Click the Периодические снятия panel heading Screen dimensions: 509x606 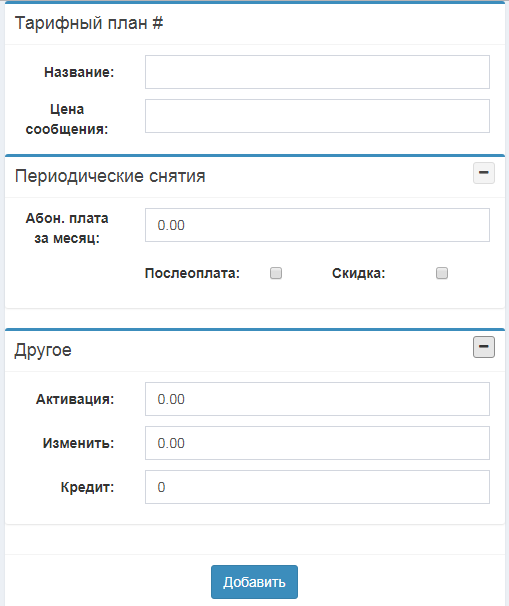(110, 176)
